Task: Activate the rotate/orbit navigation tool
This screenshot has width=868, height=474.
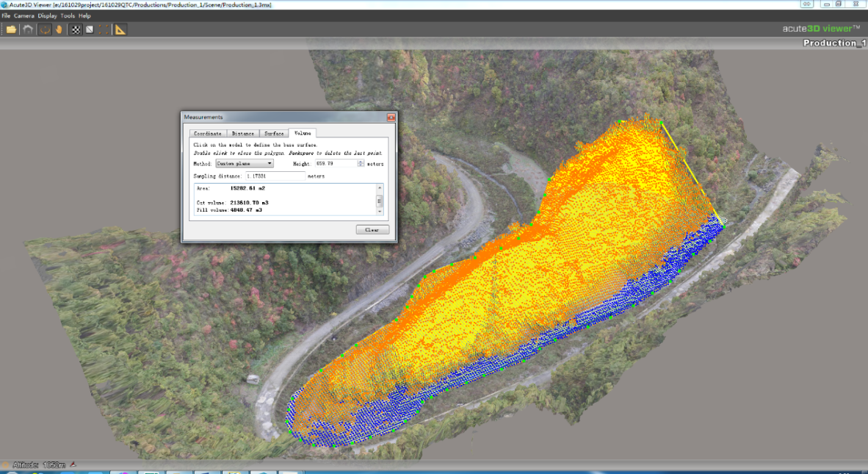Action: (x=45, y=29)
